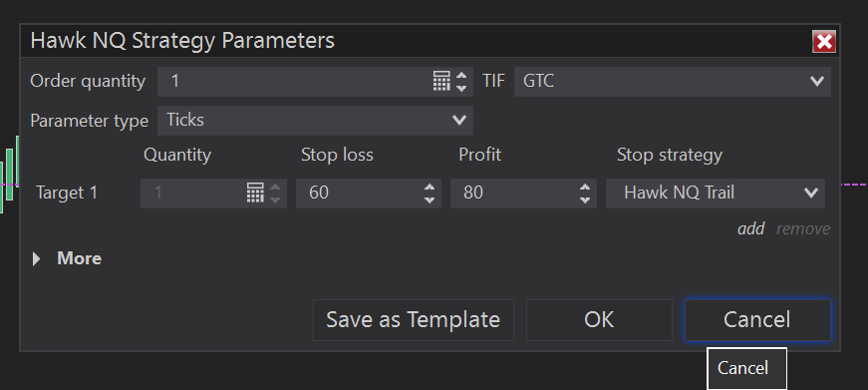868x390 pixels.
Task: Open the TIF dropdown showing GTC
Action: pos(672,82)
